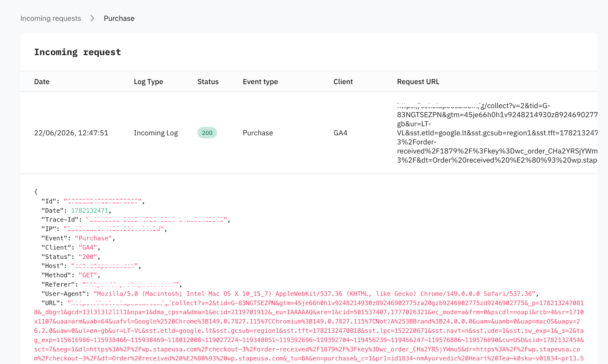Click the 22/06/2026, 12:47:51 date cell
The width and height of the screenshot is (608, 364).
71,133
